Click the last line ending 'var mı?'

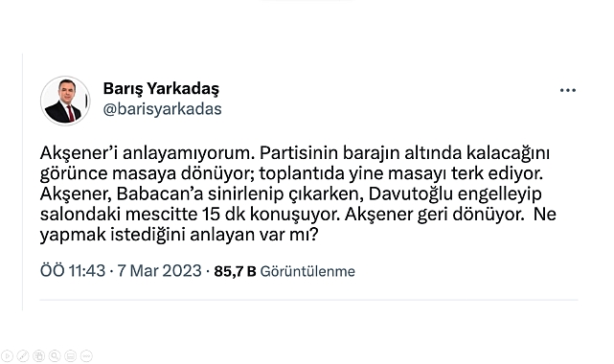tap(179, 235)
